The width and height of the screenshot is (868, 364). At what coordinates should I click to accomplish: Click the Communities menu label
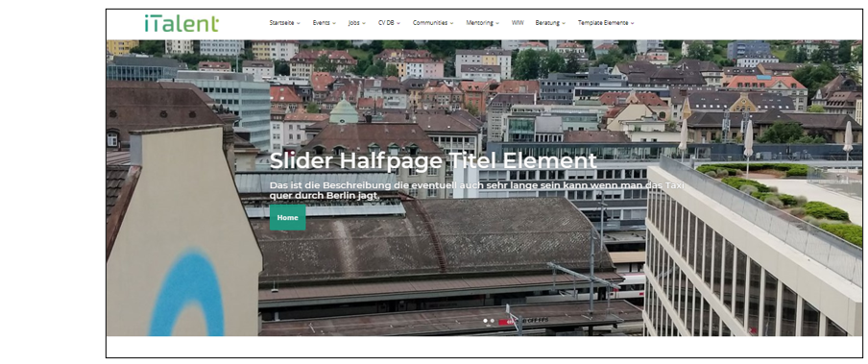click(430, 23)
